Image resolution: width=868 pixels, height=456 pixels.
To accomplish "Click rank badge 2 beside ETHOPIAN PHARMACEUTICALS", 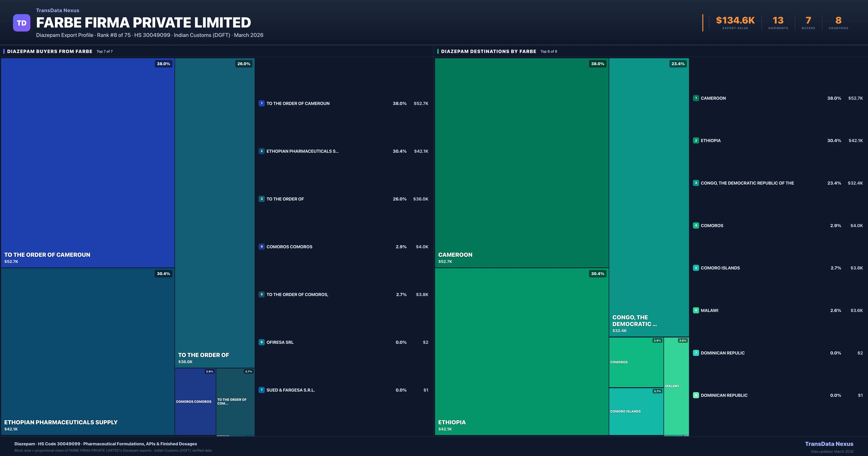I will (x=261, y=151).
